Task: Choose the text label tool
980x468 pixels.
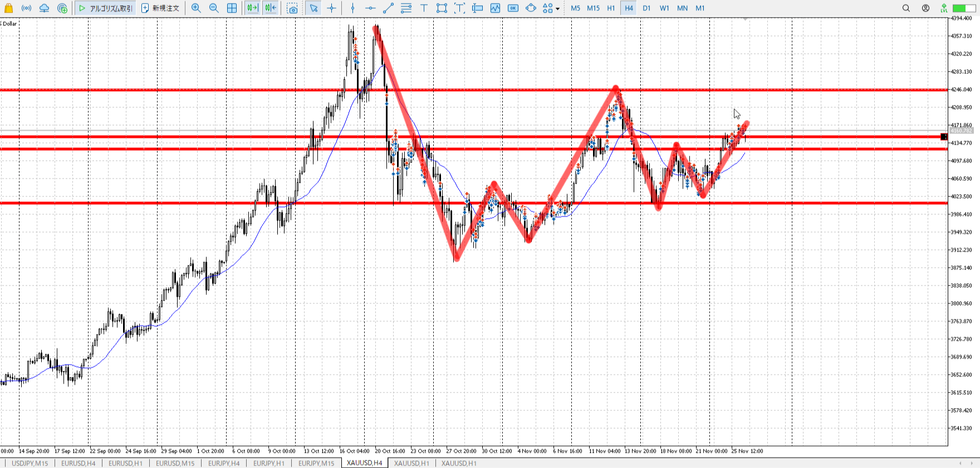Action: 424,8
